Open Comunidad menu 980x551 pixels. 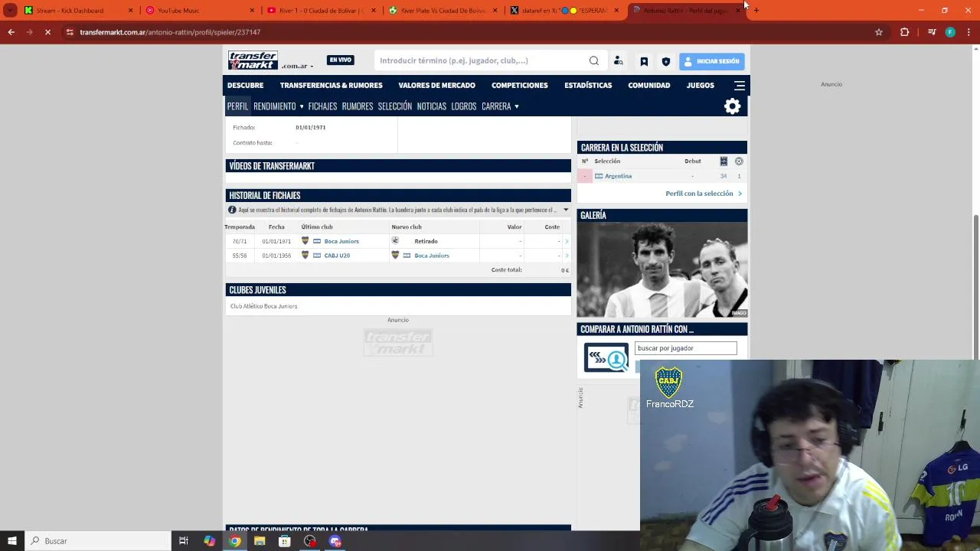[x=649, y=86]
